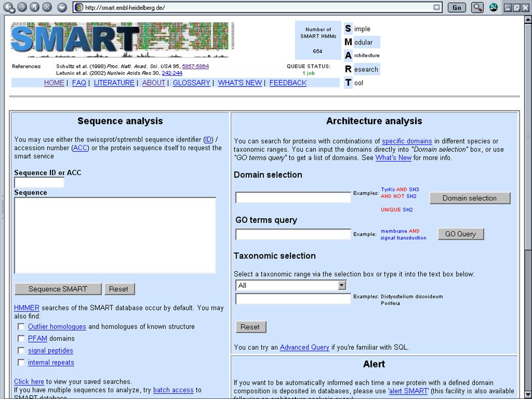
Task: Focus the Domain selection text field
Action: pos(293,197)
